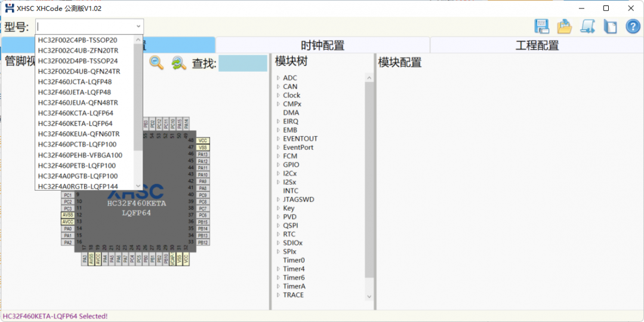Choose HC32F002D4UB-QFN24TR from the list
644x322 pixels.
coord(79,71)
